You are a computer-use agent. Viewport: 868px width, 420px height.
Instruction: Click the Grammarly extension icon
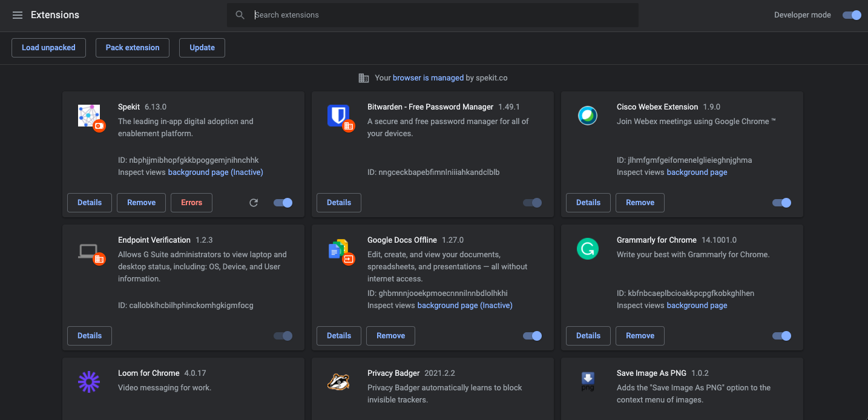click(x=588, y=249)
